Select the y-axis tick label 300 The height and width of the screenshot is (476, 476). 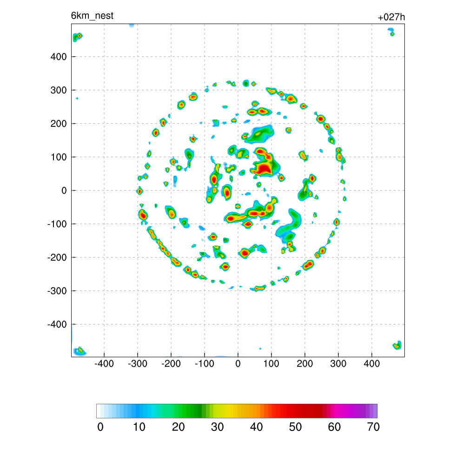click(x=59, y=90)
